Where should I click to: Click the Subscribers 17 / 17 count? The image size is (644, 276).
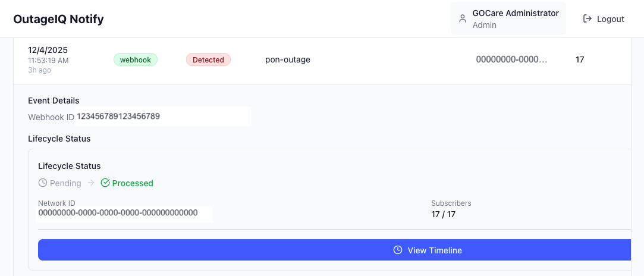pyautogui.click(x=444, y=214)
